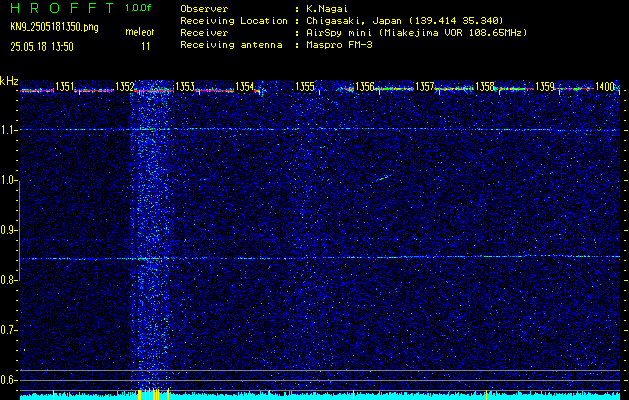Select the file name KN9_2505181350.png

54,27
